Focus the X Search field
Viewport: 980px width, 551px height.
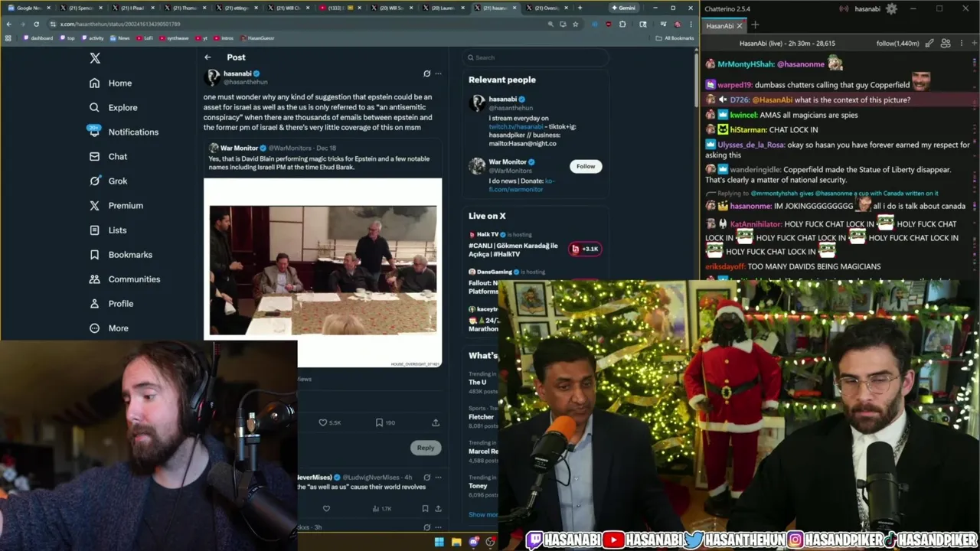tap(536, 57)
